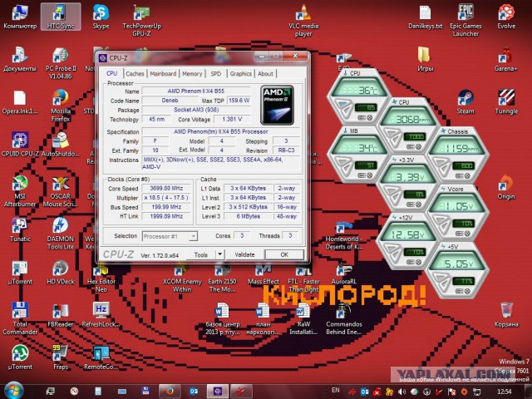Launch FBReader desktop shortcut
532x399 pixels.
click(61, 314)
